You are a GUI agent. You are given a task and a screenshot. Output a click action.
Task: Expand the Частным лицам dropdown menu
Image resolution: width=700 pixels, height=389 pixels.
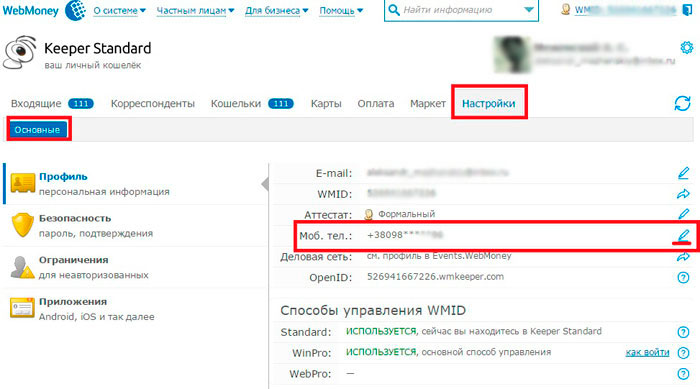tap(195, 10)
